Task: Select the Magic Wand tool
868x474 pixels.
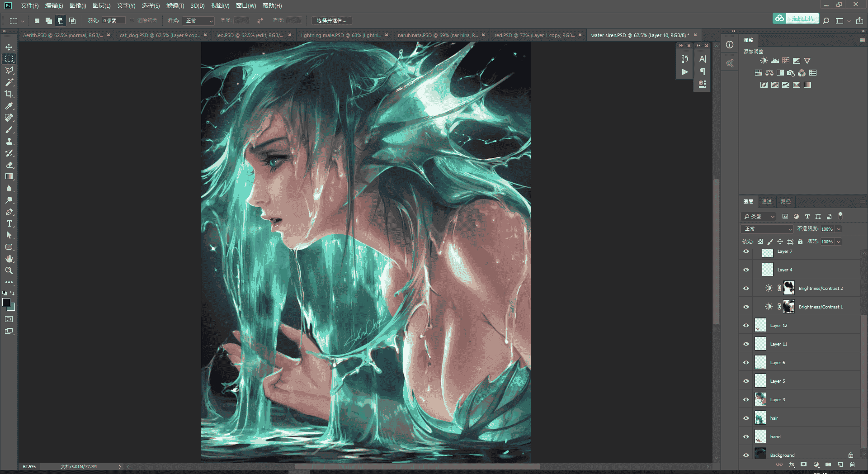Action: 9,82
